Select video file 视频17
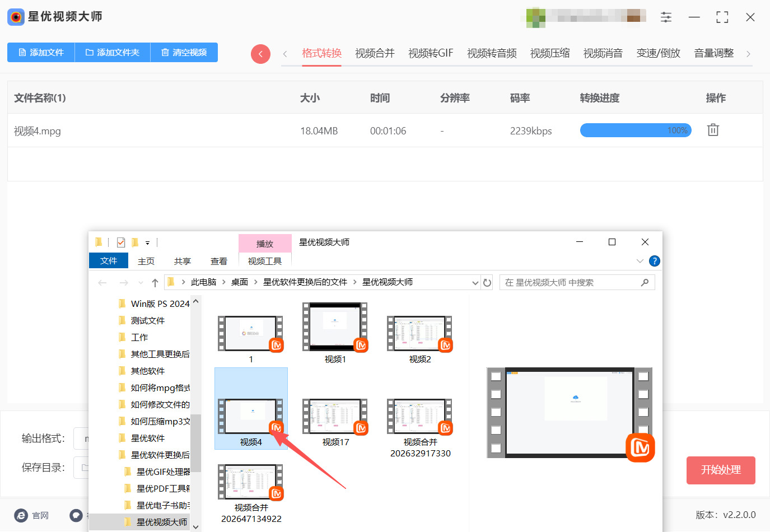Image resolution: width=770 pixels, height=532 pixels. [335, 422]
